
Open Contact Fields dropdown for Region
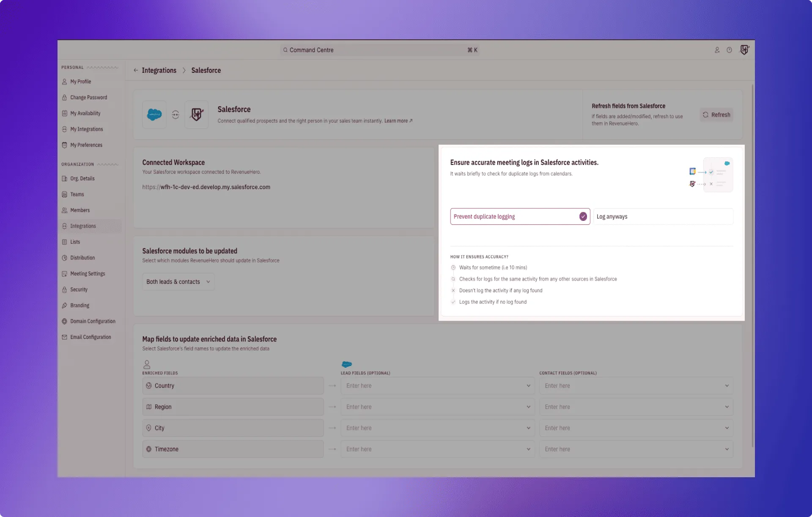(x=636, y=407)
